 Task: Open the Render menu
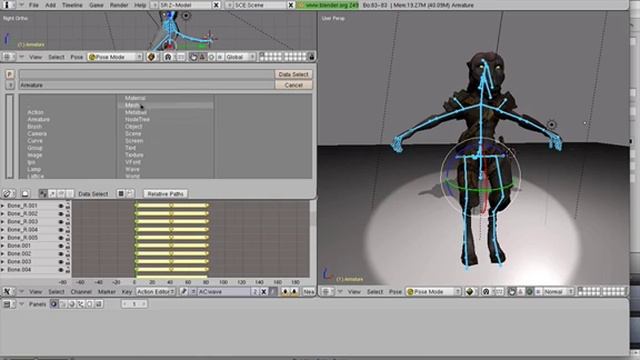pyautogui.click(x=119, y=5)
